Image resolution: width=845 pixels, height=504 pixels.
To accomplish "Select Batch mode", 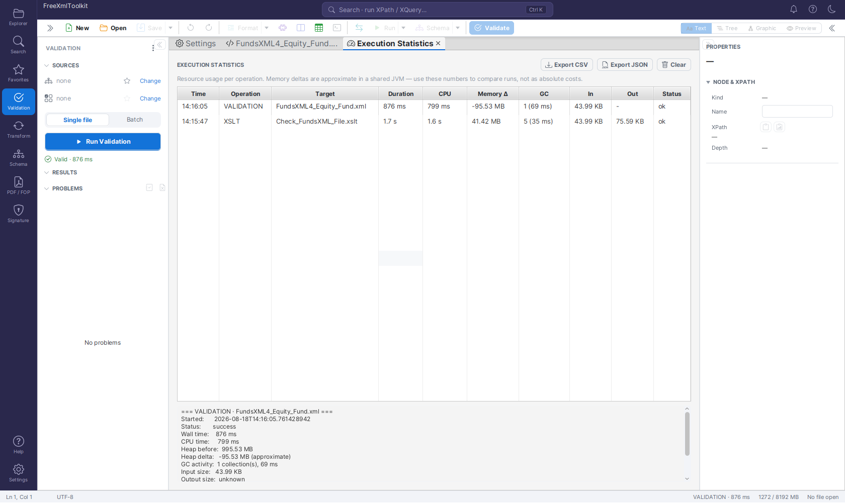I will point(135,120).
